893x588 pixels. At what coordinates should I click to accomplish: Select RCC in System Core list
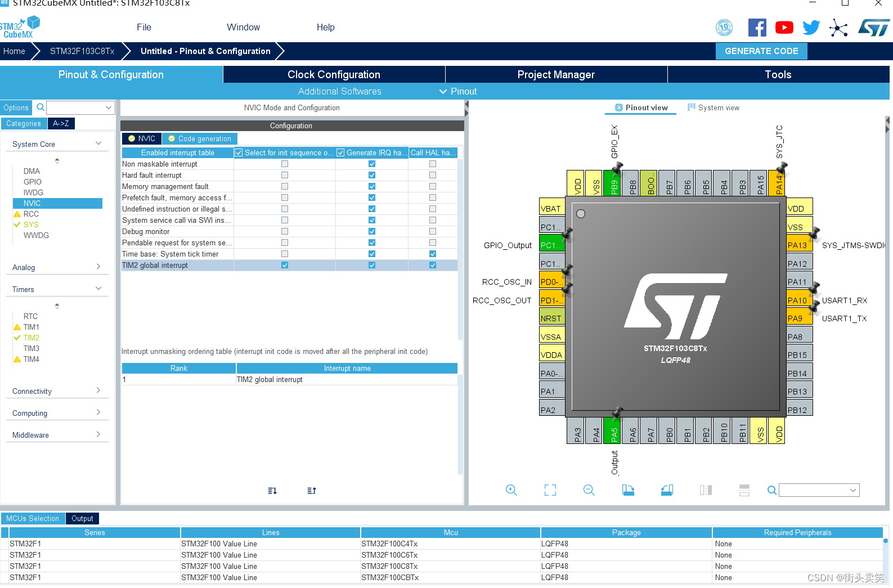coord(31,214)
